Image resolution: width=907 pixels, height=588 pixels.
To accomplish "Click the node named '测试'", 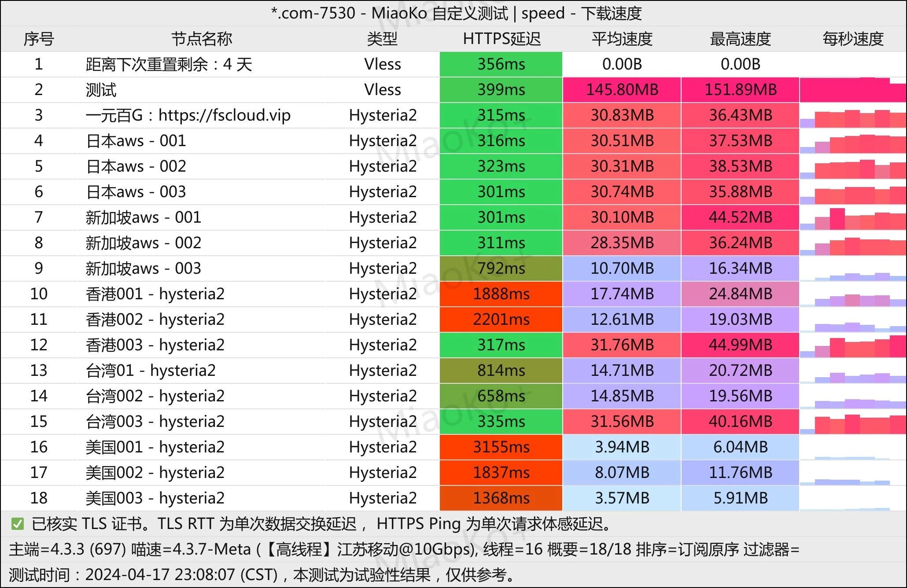I will tap(101, 90).
